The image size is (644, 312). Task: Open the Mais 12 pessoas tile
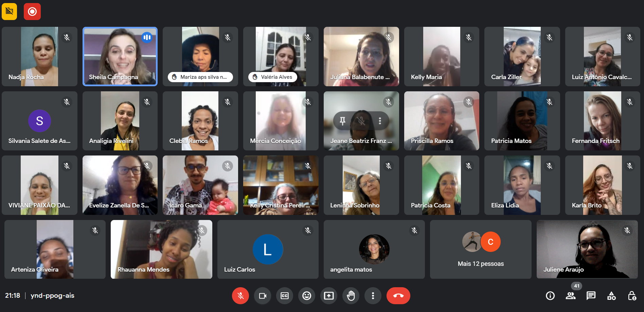click(x=481, y=250)
